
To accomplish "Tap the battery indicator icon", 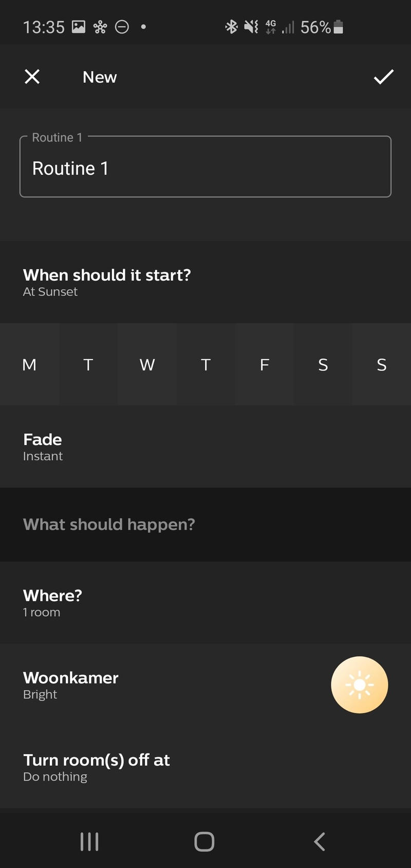I will pyautogui.click(x=338, y=27).
